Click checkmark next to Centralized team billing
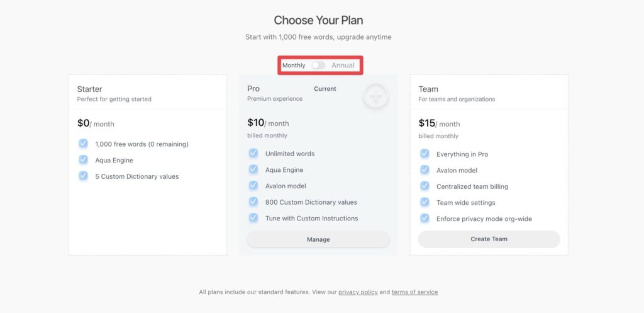This screenshot has height=313, width=644. [x=425, y=186]
